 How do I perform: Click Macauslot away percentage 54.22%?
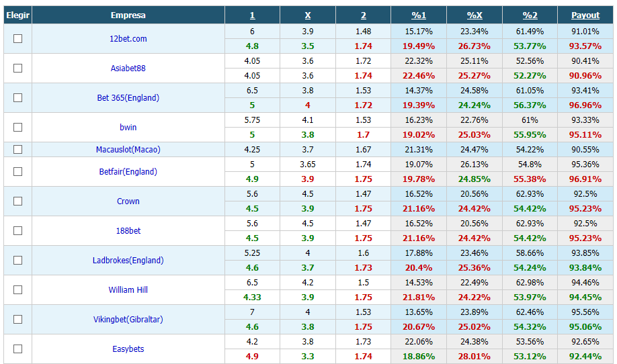(x=530, y=149)
